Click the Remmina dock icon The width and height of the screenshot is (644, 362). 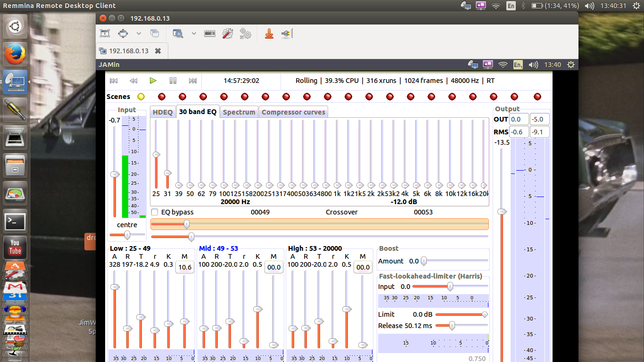coord(15,82)
